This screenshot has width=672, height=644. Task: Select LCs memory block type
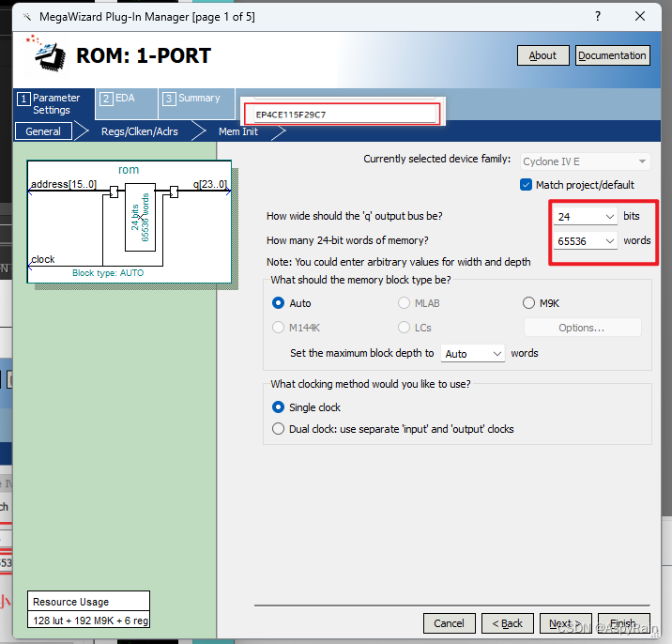pyautogui.click(x=404, y=328)
